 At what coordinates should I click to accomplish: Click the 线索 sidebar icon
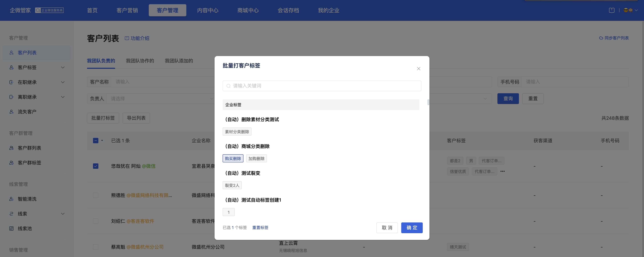11,214
